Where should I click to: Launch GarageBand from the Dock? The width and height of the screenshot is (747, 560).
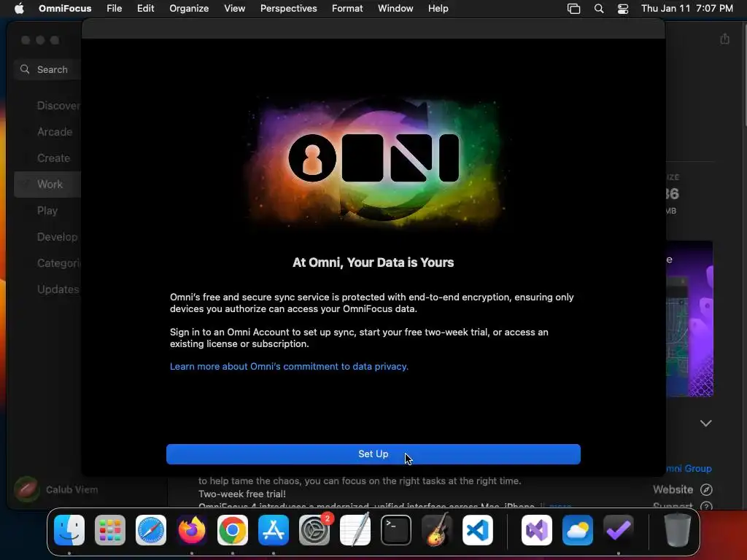click(x=437, y=530)
